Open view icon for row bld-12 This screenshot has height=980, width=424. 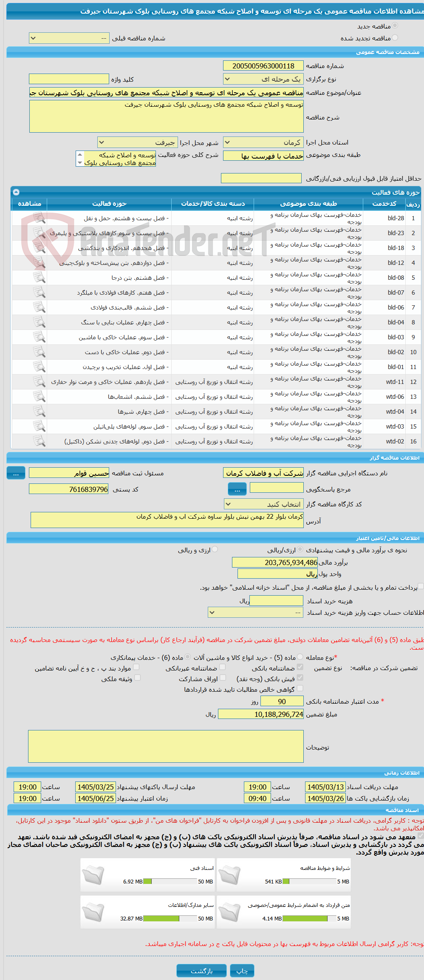pos(39,263)
